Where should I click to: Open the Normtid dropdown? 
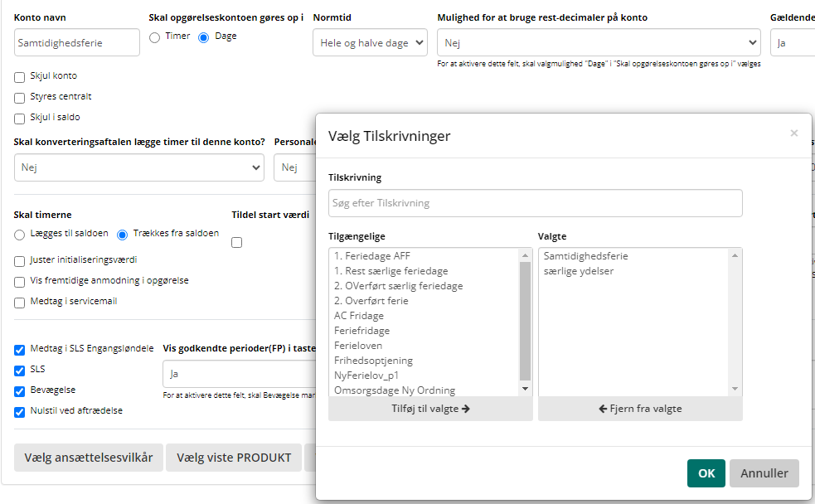tap(370, 43)
